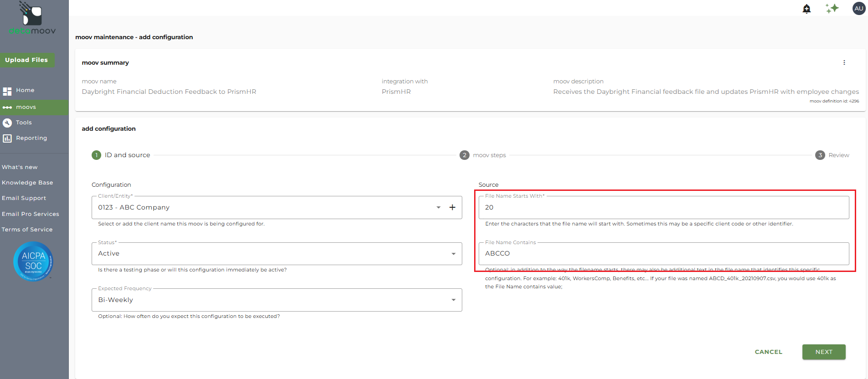This screenshot has width=868, height=379.
Task: Click the File Name Contains field
Action: [x=663, y=254]
